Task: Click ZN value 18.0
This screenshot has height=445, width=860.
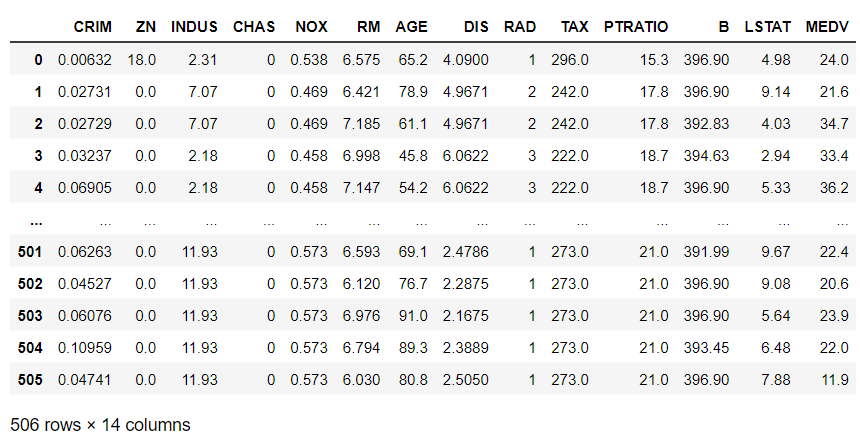Action: tap(142, 59)
